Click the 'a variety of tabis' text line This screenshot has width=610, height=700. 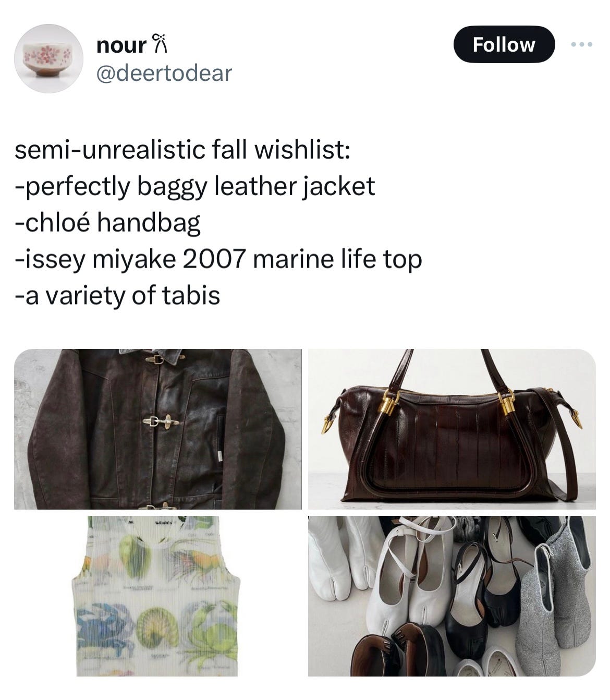point(117,296)
